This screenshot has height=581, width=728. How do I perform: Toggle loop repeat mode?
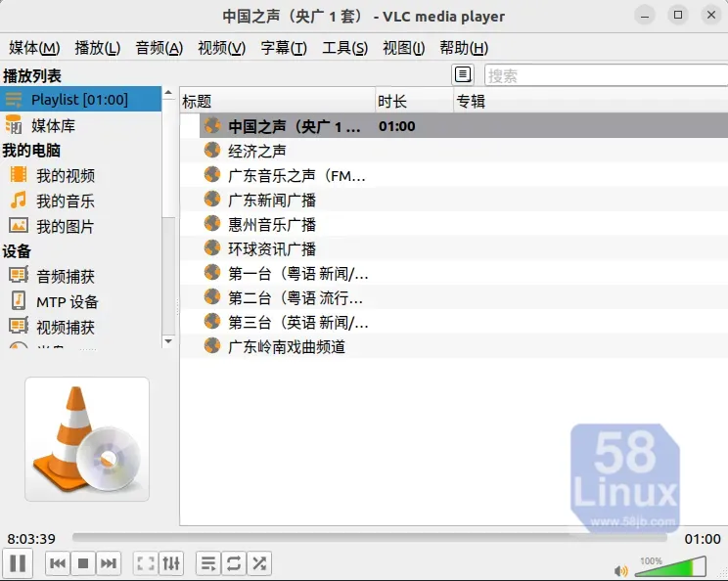[x=234, y=563]
